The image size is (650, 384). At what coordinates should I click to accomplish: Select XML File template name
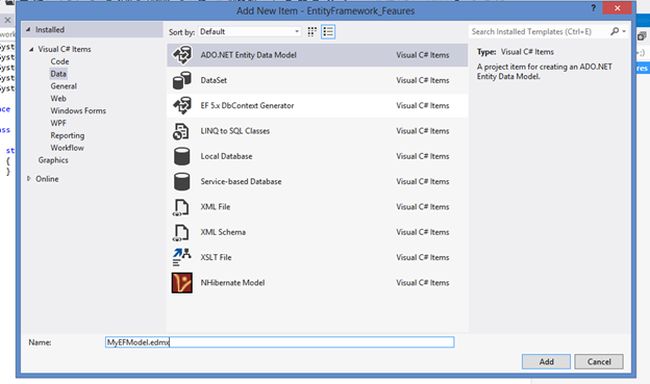[215, 207]
